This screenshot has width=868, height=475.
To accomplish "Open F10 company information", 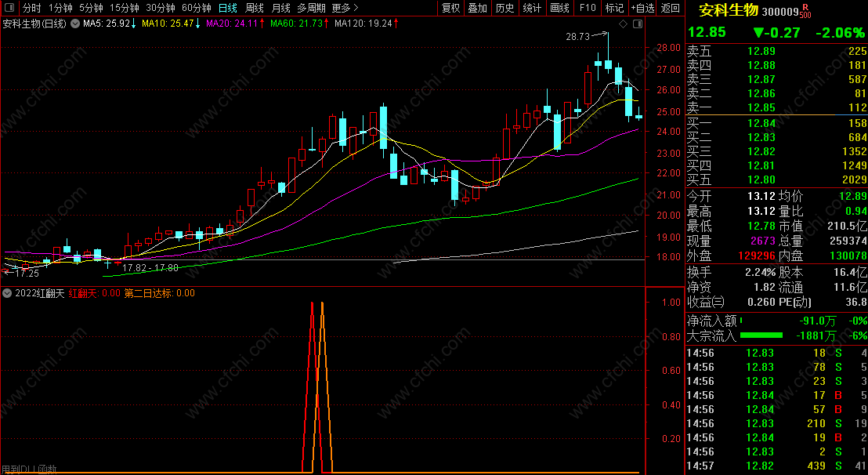I will click(588, 8).
